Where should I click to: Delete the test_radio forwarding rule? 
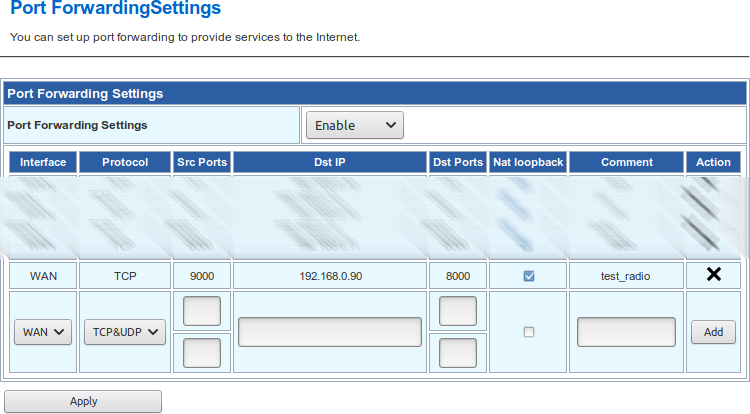pos(714,274)
